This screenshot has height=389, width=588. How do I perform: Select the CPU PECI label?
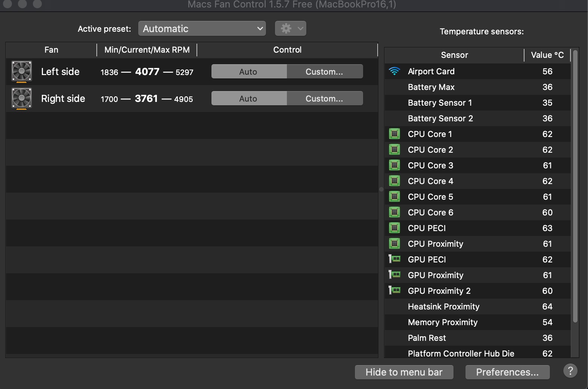click(x=427, y=228)
